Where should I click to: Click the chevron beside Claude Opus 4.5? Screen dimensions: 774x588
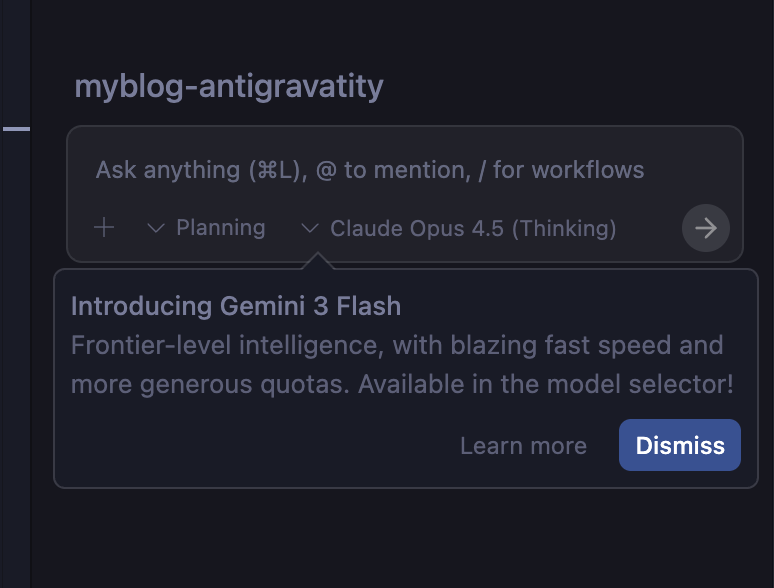pyautogui.click(x=309, y=228)
